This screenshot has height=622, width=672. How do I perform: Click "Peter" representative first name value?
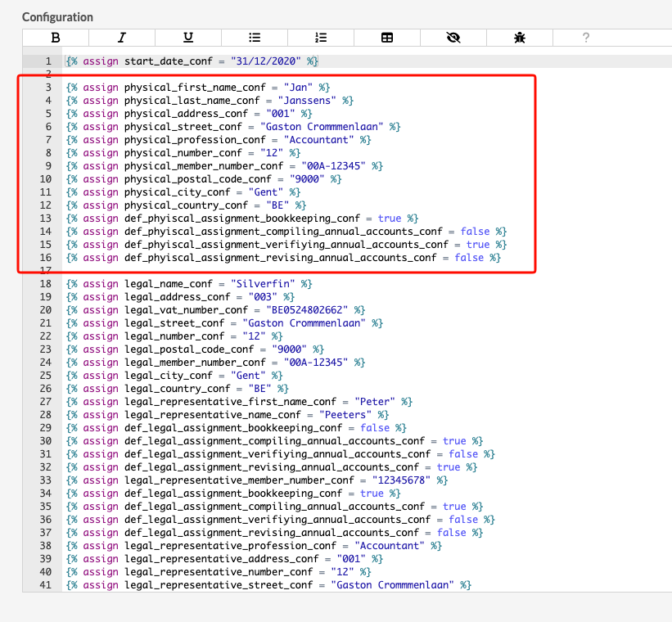tap(375, 402)
